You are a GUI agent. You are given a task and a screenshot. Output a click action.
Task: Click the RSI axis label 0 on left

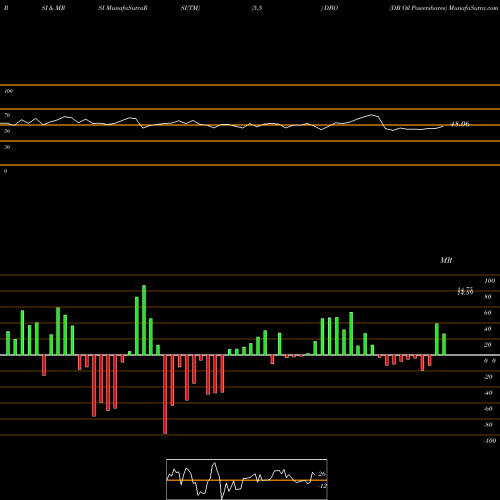coord(5,171)
